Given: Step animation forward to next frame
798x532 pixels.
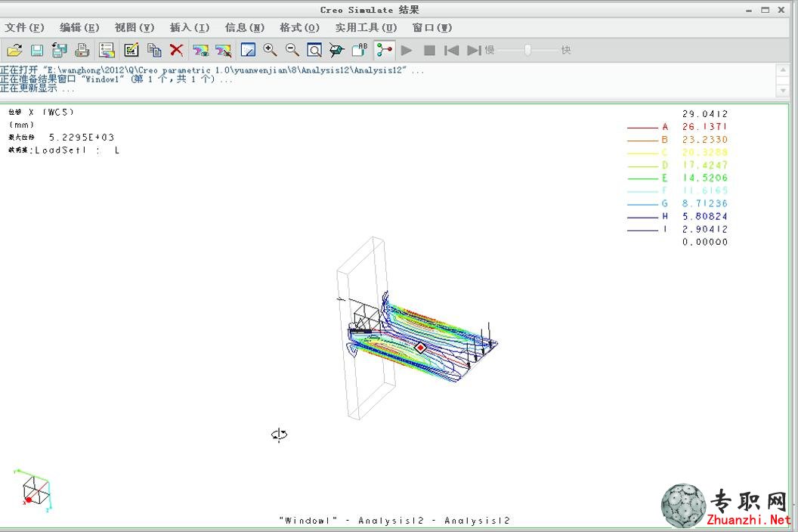Looking at the screenshot, I should coord(474,50).
